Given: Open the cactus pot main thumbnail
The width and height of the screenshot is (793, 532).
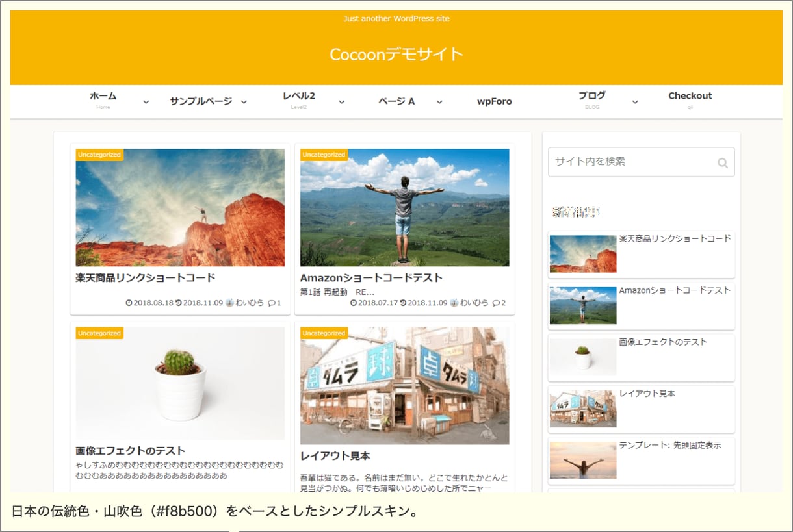Looking at the screenshot, I should 180,383.
